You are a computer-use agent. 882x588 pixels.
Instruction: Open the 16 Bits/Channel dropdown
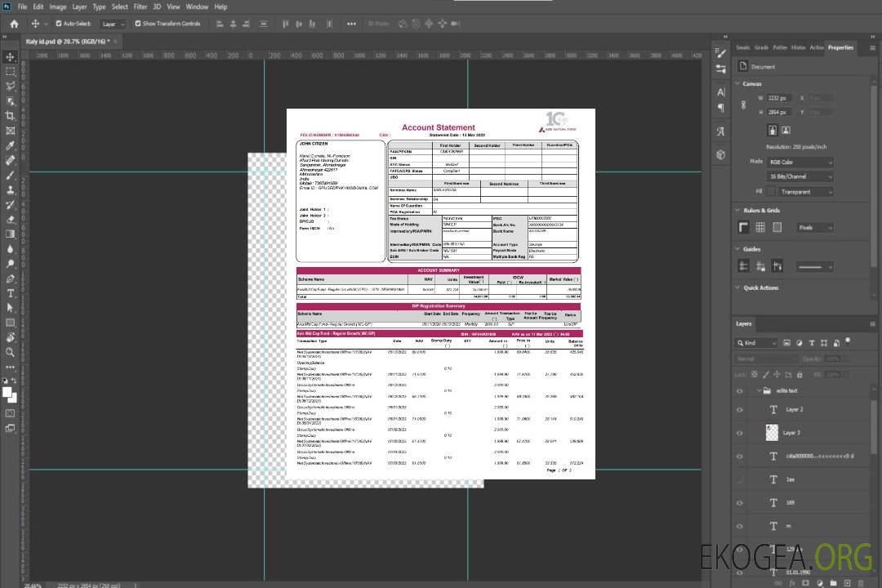click(x=800, y=176)
